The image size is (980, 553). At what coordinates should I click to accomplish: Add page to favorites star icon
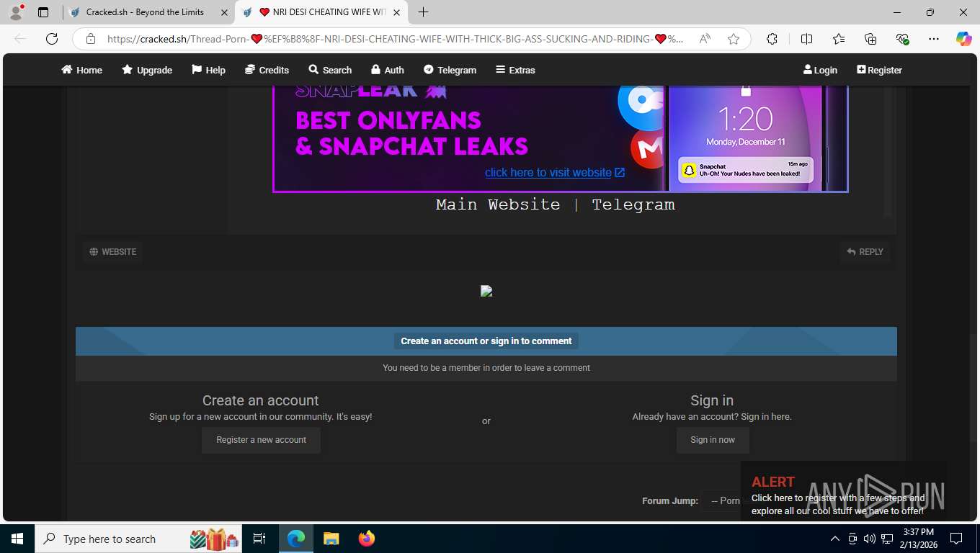point(734,39)
